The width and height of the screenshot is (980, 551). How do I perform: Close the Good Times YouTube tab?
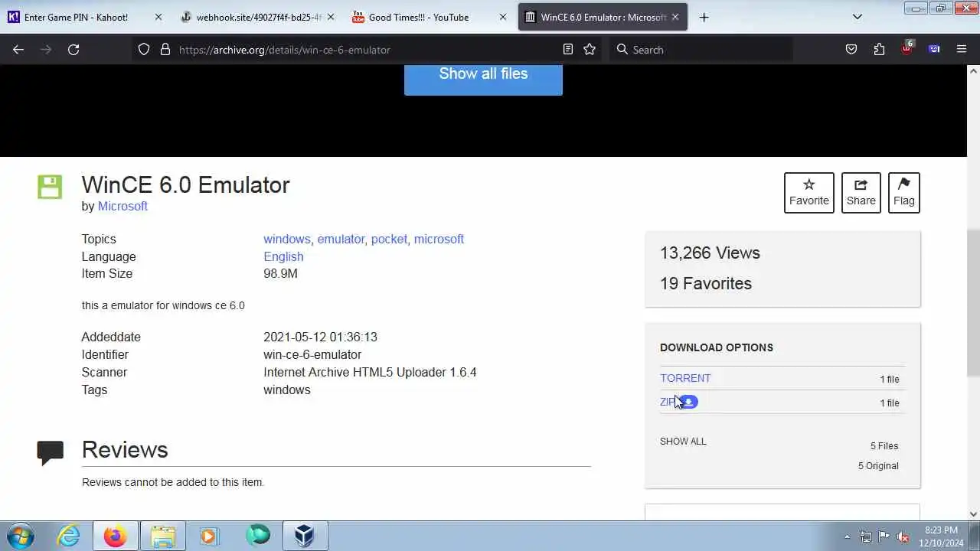tap(503, 17)
